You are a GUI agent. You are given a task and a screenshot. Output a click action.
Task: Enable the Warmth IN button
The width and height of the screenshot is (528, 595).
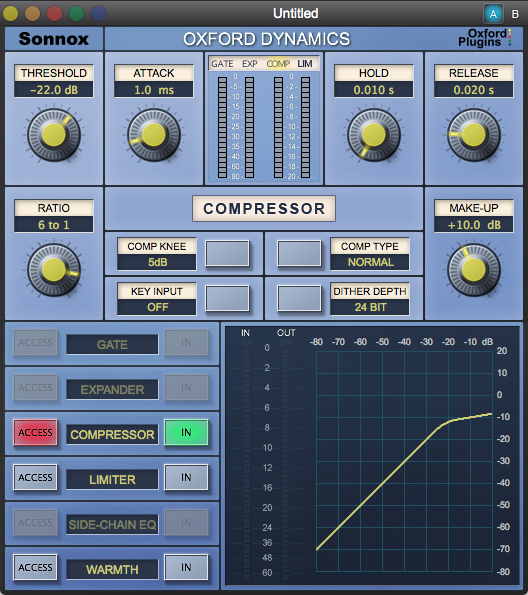point(186,567)
